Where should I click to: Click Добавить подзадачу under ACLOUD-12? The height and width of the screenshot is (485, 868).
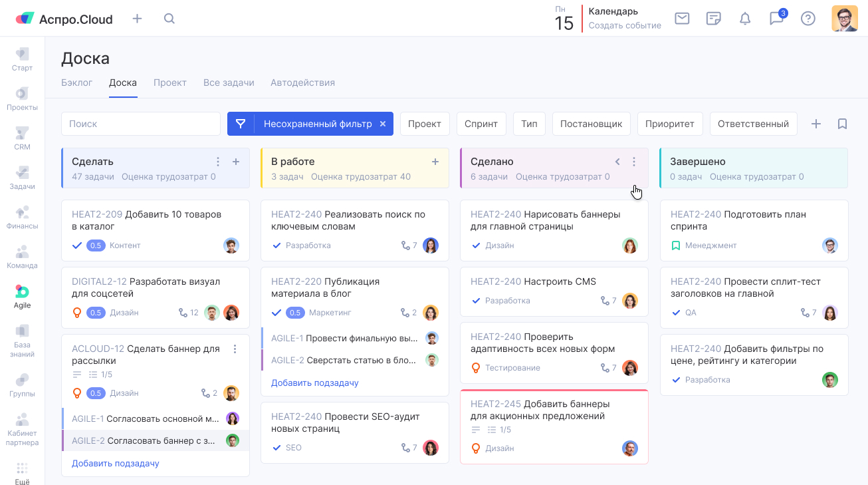coord(116,463)
